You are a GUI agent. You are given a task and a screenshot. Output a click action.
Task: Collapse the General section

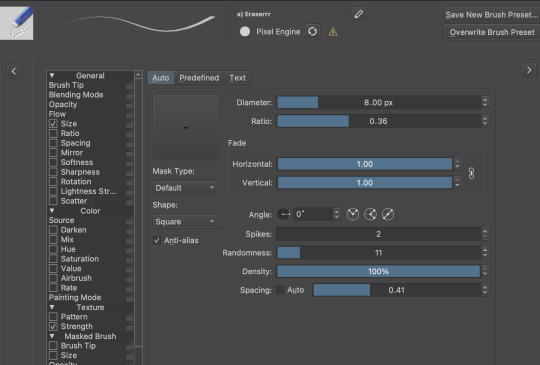[52, 75]
